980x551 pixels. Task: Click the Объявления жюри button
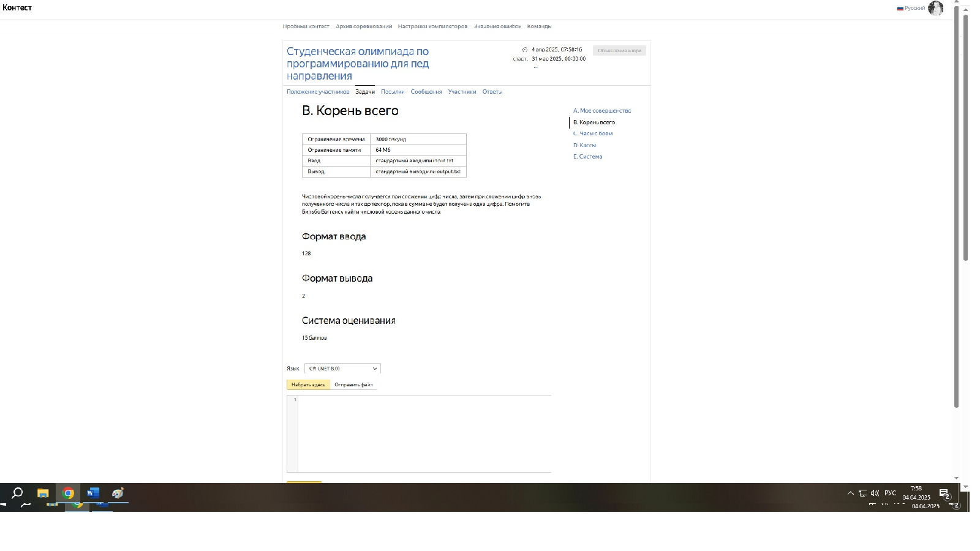[x=619, y=51]
